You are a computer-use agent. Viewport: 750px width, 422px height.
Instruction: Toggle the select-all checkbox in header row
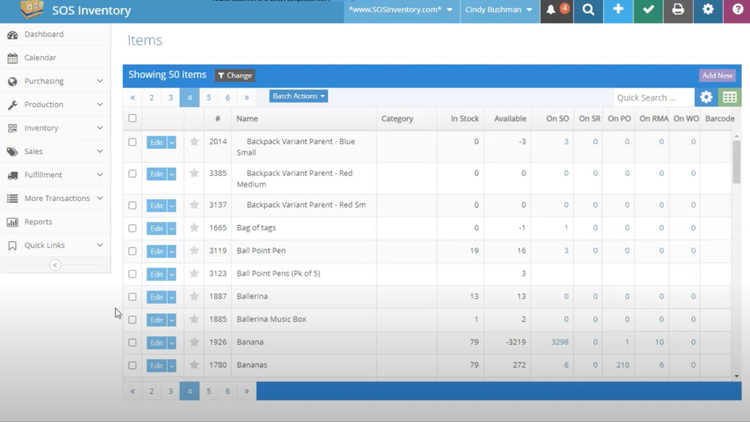(132, 118)
